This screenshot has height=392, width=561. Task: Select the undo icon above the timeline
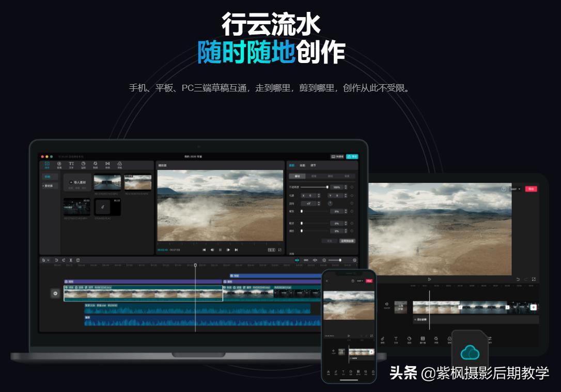[x=56, y=260]
